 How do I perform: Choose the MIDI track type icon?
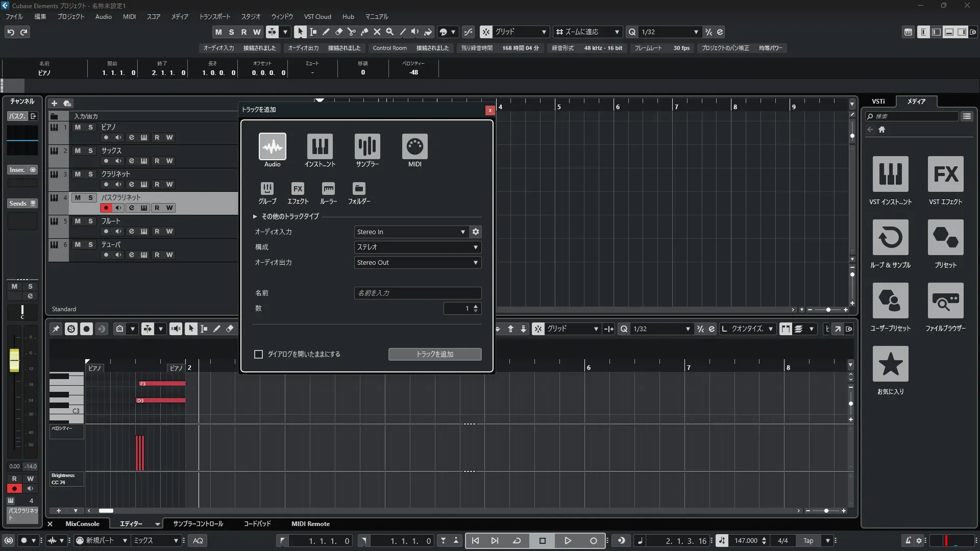[x=414, y=146]
